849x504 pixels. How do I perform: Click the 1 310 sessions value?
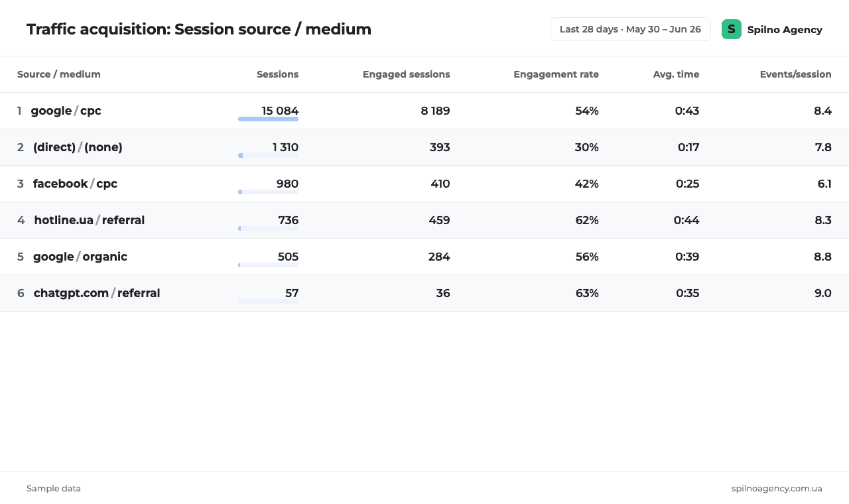(x=285, y=147)
